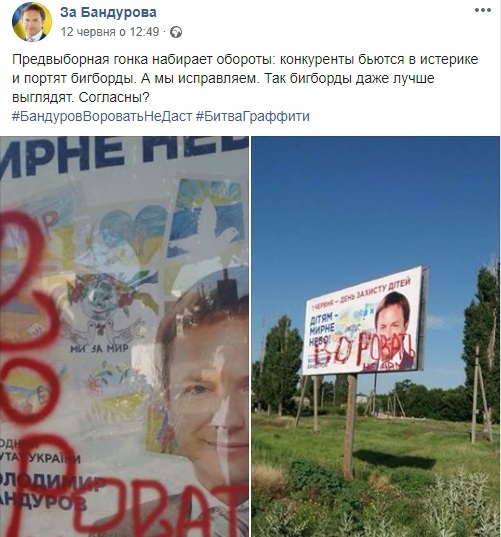
Task: Open the close-up billboard photo with the face
Action: coord(124,337)
